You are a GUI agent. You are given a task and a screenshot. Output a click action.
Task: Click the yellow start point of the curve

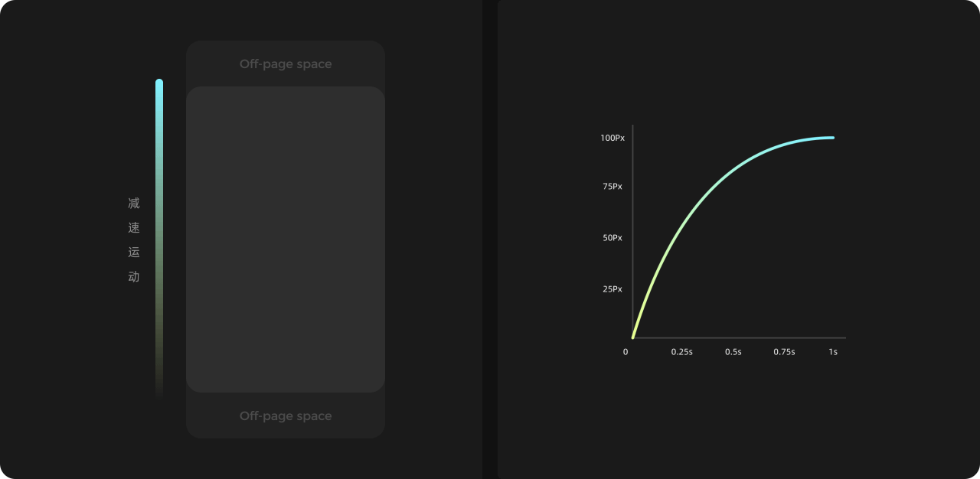[x=633, y=337]
